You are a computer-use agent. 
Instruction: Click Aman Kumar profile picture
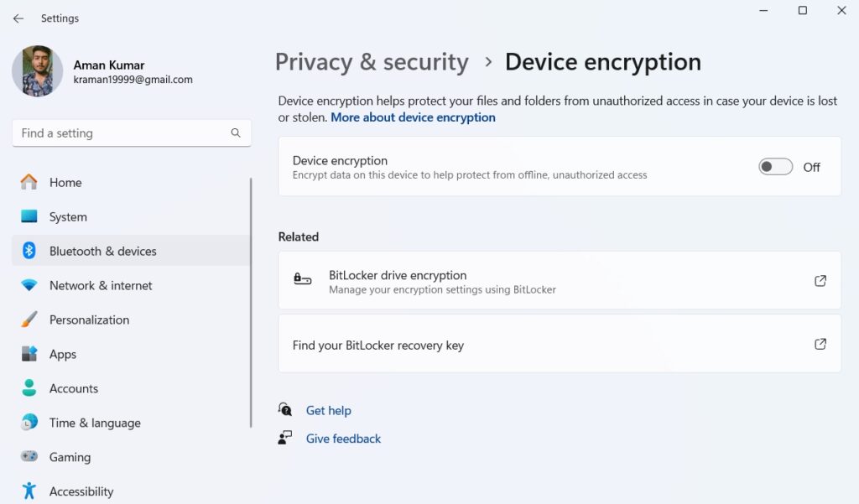click(x=37, y=70)
